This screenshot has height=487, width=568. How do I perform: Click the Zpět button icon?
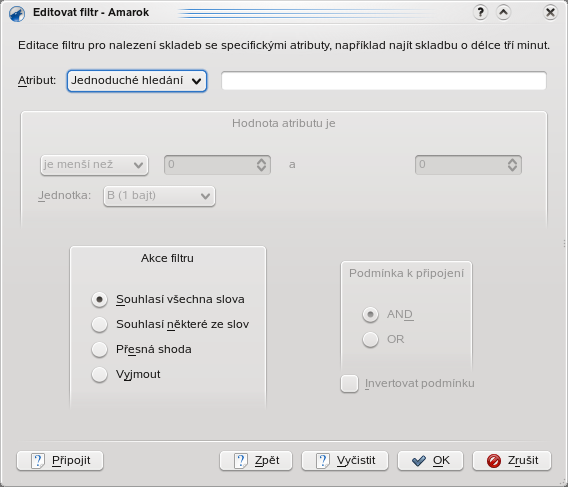point(241,461)
